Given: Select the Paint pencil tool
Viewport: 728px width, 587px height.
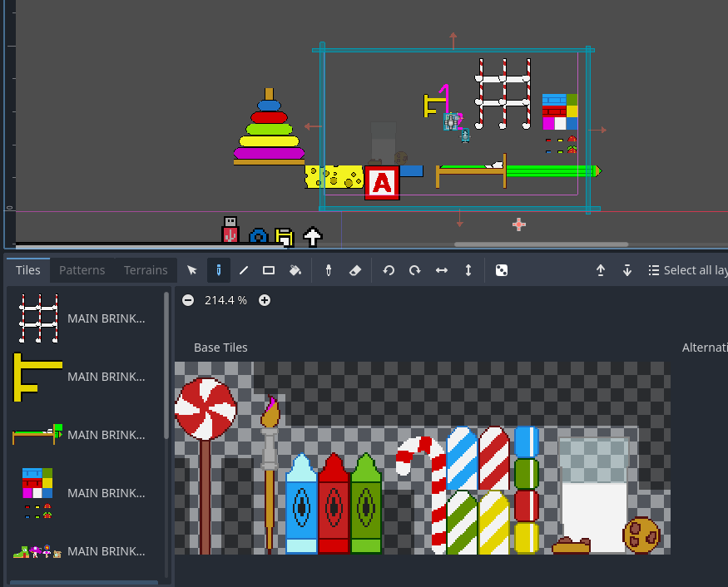Looking at the screenshot, I should pyautogui.click(x=218, y=270).
